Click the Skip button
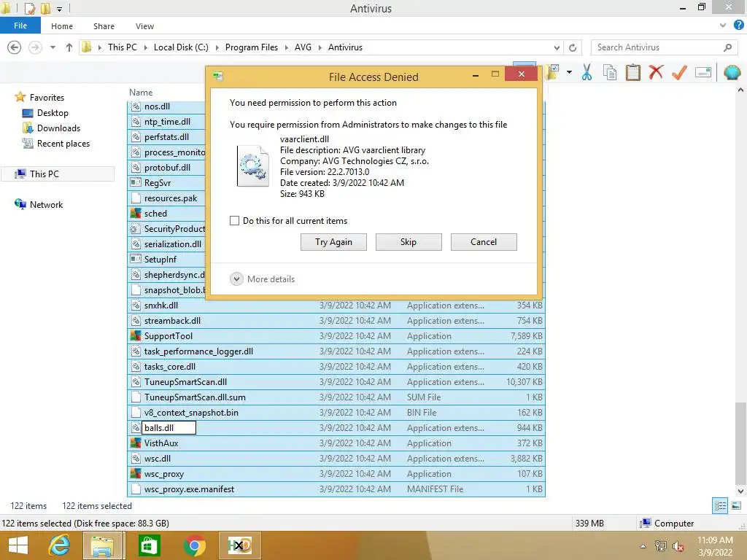 [x=409, y=242]
